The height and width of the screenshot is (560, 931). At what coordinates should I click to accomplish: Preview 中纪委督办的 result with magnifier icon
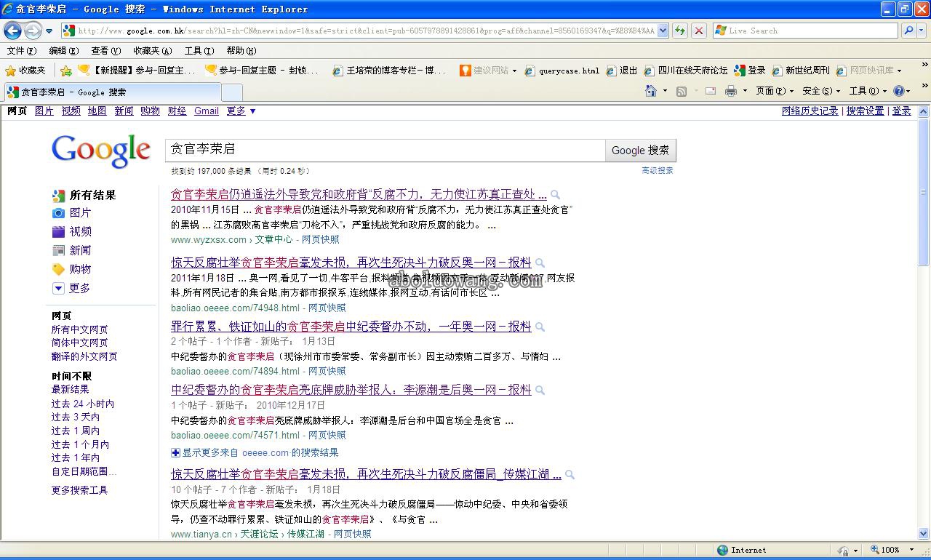[x=540, y=391]
